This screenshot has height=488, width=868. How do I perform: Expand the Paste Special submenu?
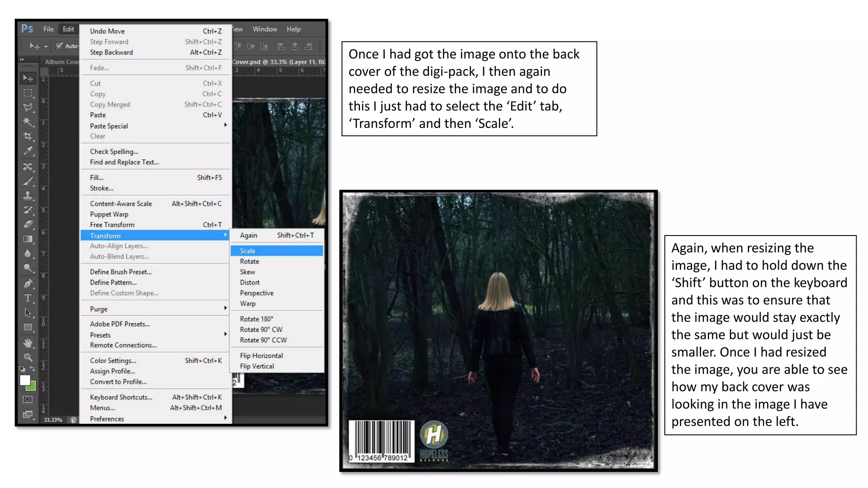[155, 126]
